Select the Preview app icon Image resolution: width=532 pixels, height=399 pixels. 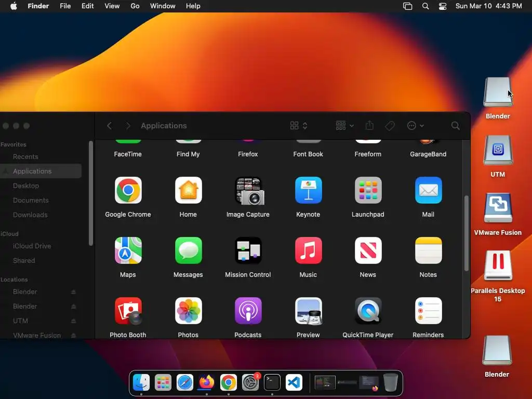308,311
